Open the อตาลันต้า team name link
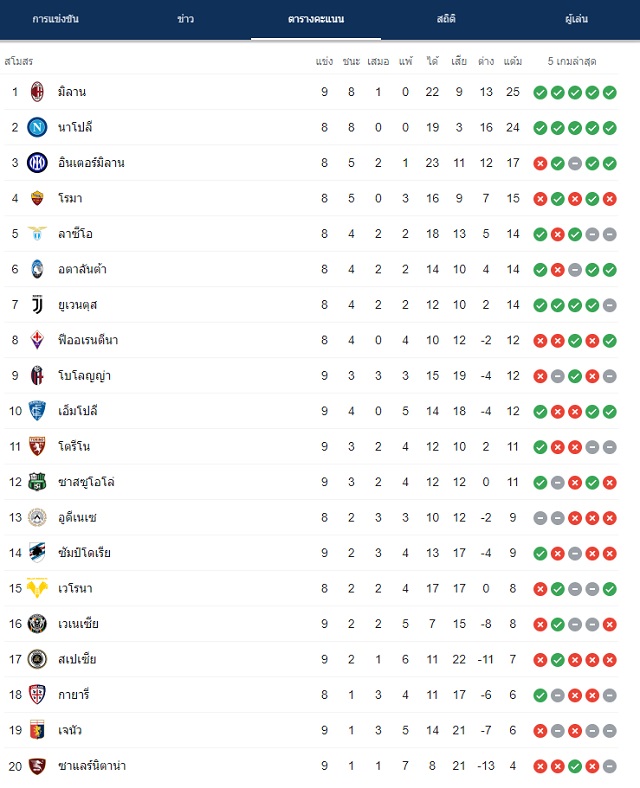 click(x=82, y=269)
